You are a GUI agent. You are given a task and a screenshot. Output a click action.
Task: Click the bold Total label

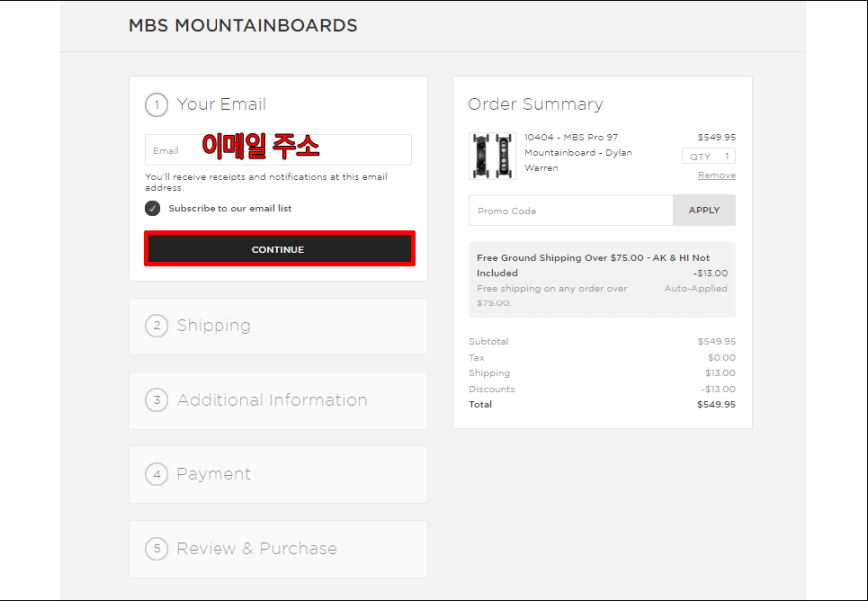480,405
